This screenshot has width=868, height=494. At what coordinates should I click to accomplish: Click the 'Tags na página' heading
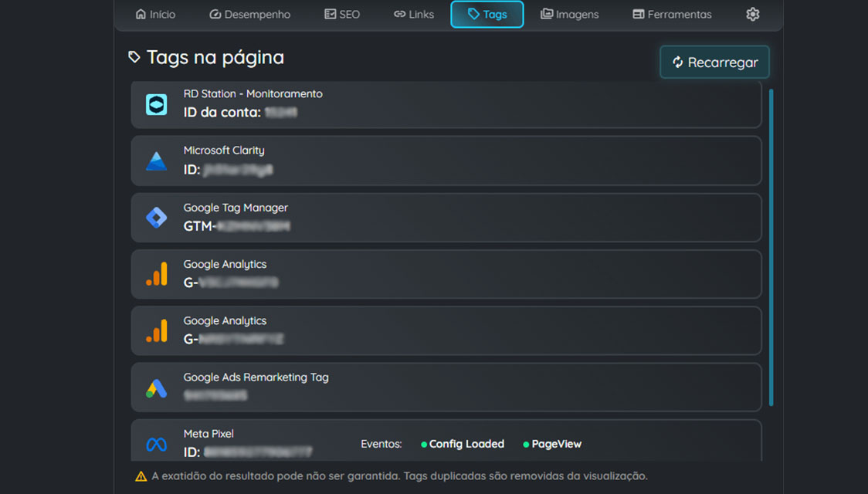[215, 57]
